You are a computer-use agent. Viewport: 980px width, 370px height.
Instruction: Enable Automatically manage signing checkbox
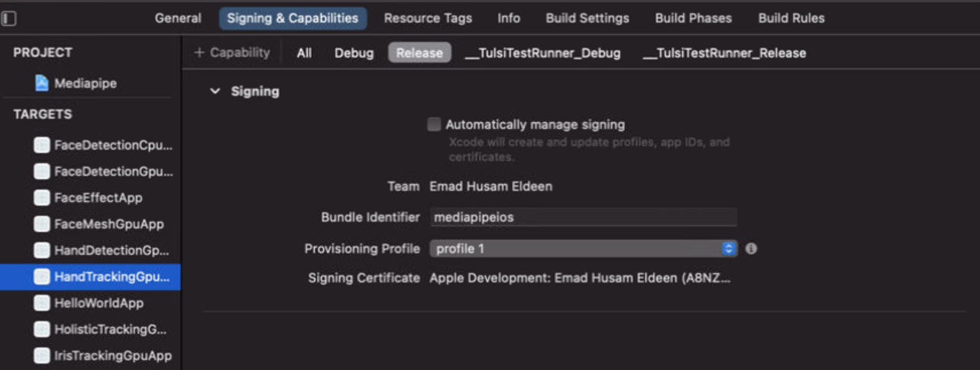click(434, 124)
